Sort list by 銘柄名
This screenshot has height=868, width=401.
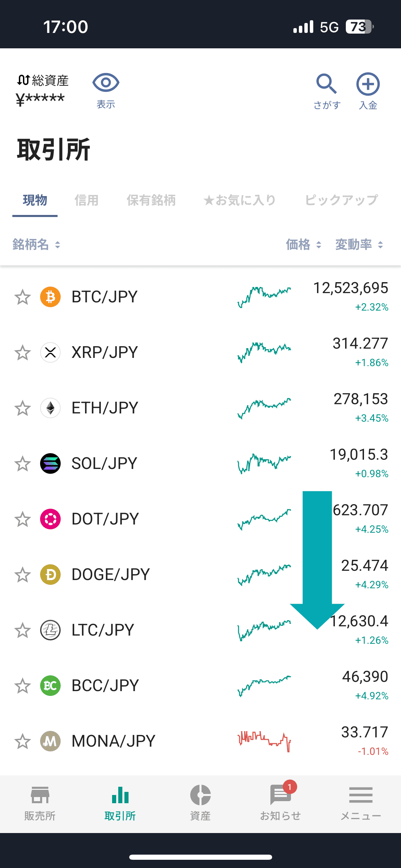coord(36,245)
